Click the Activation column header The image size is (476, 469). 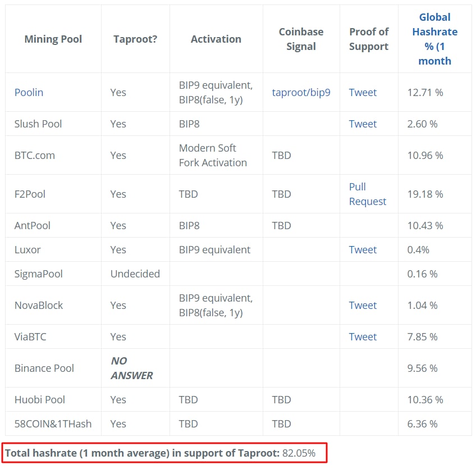click(216, 39)
